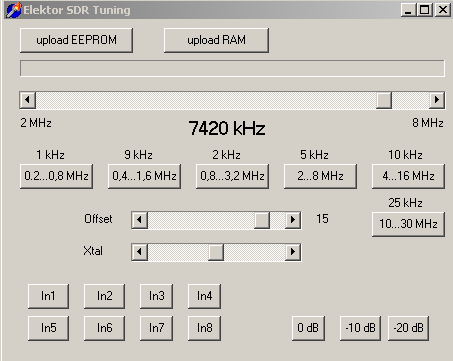453x361 pixels.
Task: Click the frequency tuning slider's left arrow
Action: tap(28, 100)
